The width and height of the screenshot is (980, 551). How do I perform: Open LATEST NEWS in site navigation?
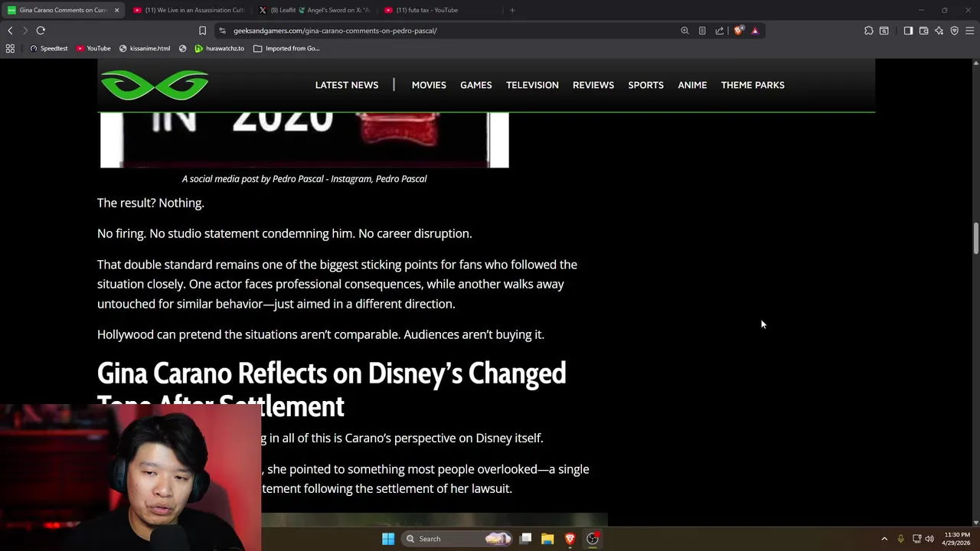pos(347,85)
